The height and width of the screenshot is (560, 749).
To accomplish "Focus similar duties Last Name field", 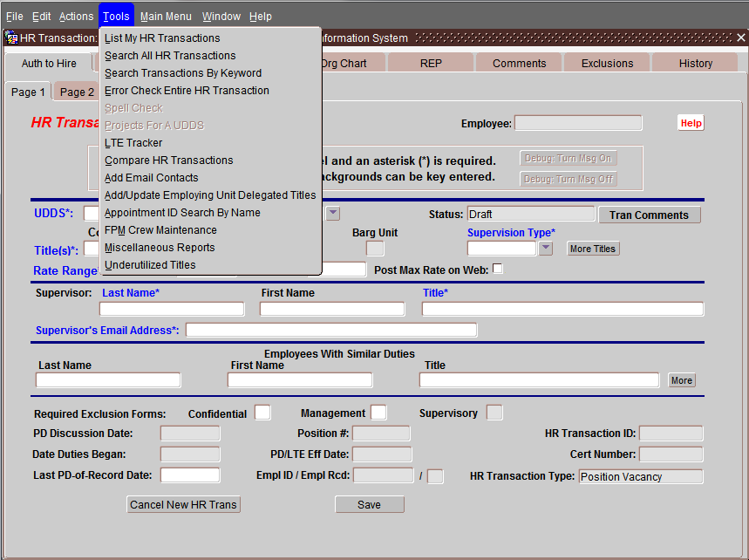I will pos(108,379).
